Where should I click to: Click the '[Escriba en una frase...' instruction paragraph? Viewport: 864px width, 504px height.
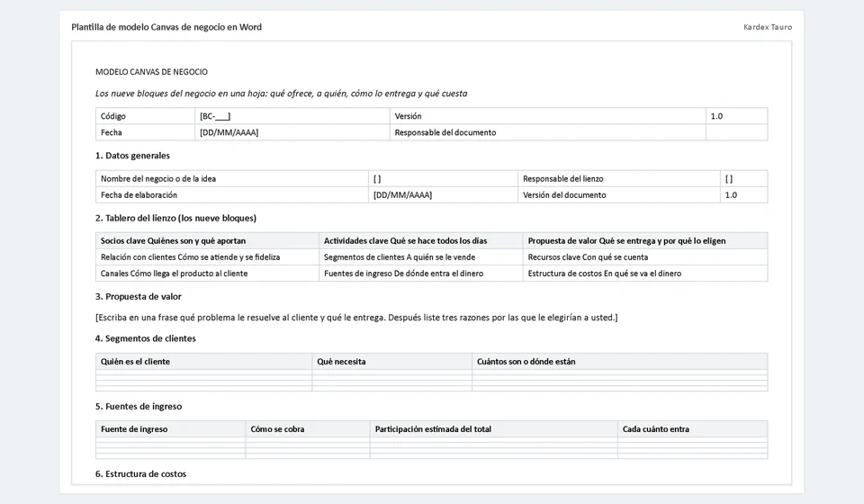pos(356,318)
